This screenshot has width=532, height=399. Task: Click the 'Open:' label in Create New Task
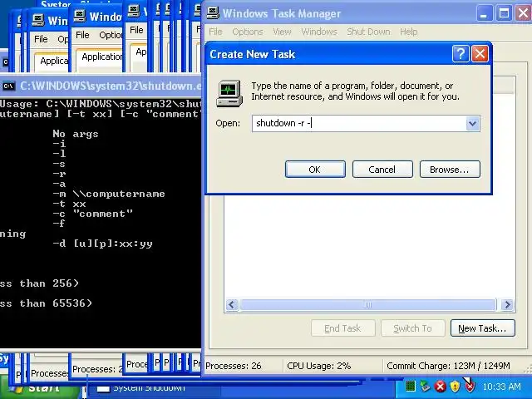tap(228, 123)
